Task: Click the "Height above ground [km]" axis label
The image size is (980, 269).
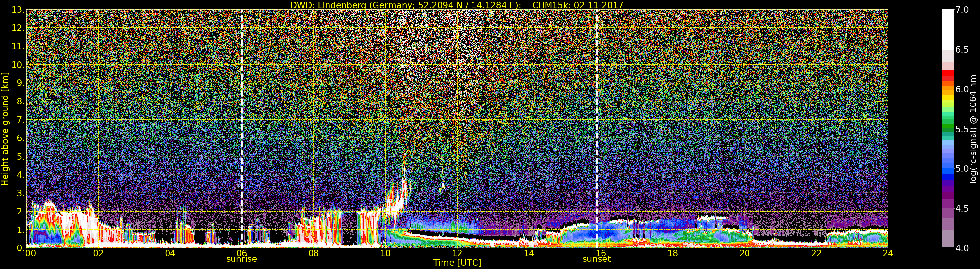Action: [5, 129]
